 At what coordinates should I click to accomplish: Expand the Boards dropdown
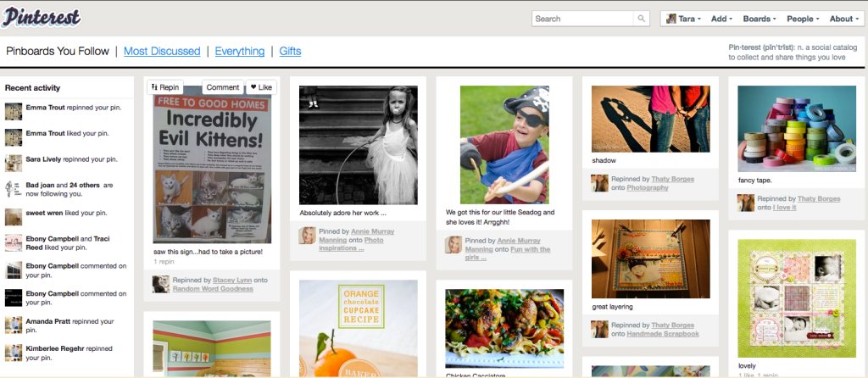pyautogui.click(x=759, y=19)
